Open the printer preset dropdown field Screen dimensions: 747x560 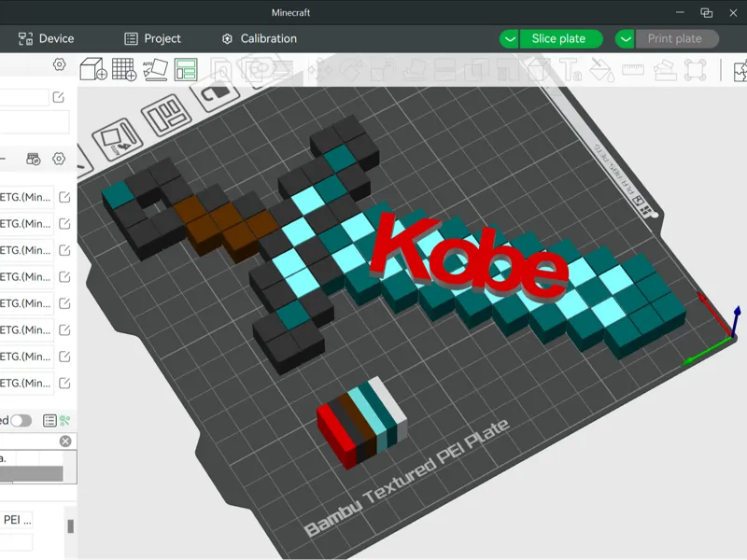(x=24, y=97)
